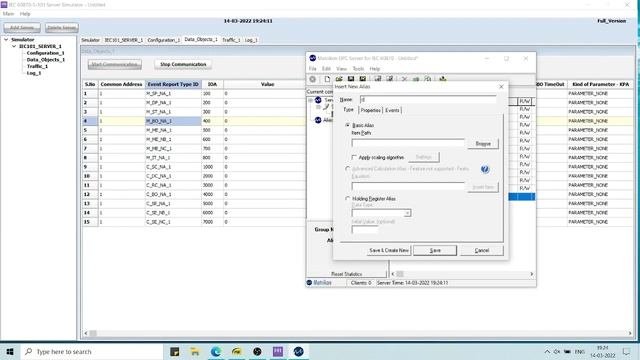Image resolution: width=640 pixels, height=360 pixels.
Task: Click the rightmost Matrikon toolbar icon
Action: click(x=443, y=79)
